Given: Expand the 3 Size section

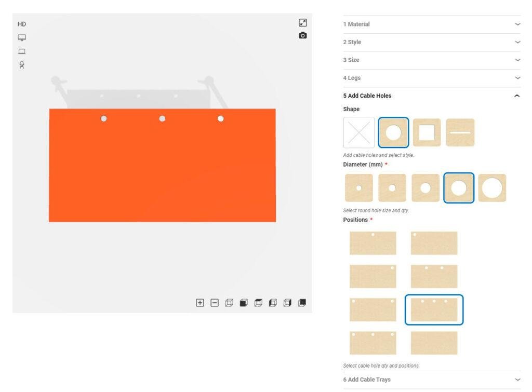Looking at the screenshot, I should pyautogui.click(x=432, y=60).
